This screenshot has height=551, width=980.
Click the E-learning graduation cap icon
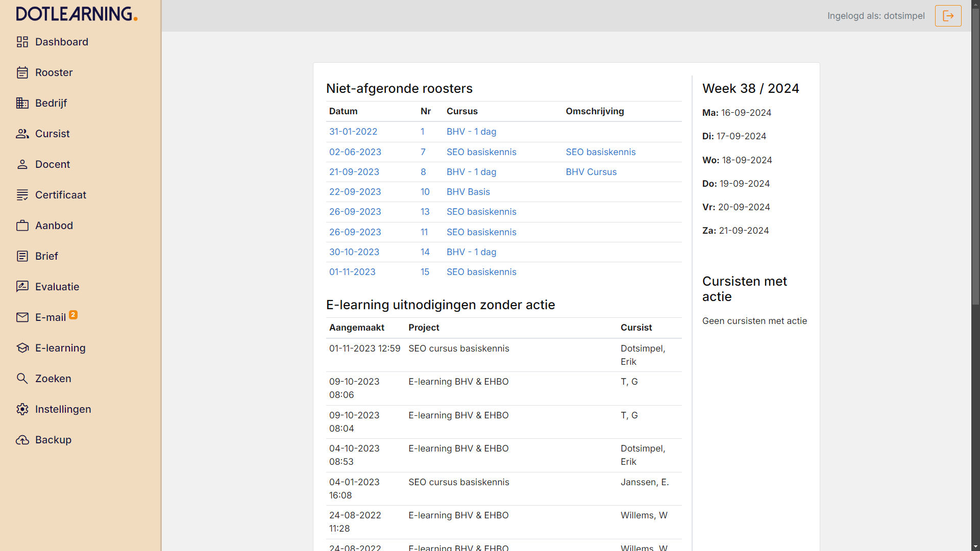[x=22, y=348]
